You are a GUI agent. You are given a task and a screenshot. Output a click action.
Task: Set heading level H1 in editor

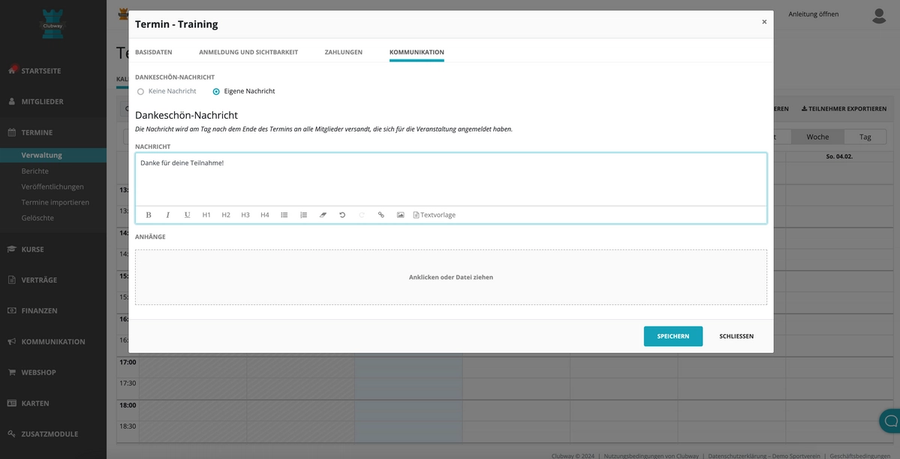coord(207,215)
